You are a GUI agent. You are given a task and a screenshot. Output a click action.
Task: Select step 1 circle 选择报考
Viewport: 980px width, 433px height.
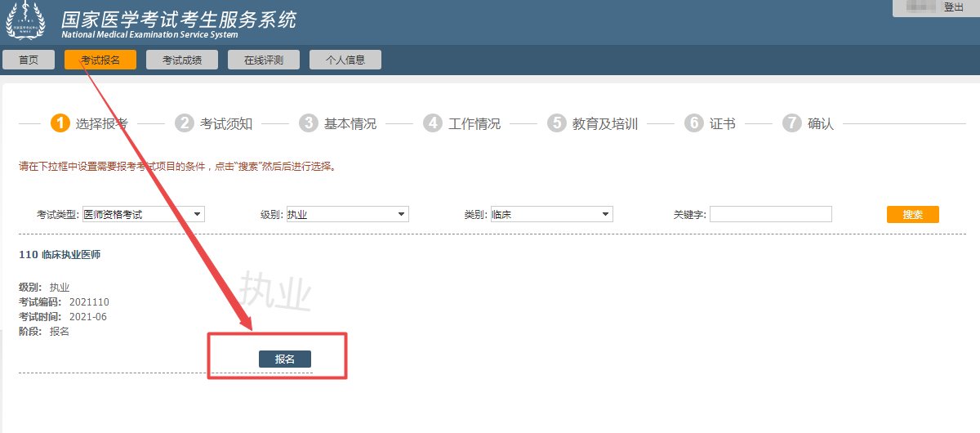pyautogui.click(x=60, y=123)
